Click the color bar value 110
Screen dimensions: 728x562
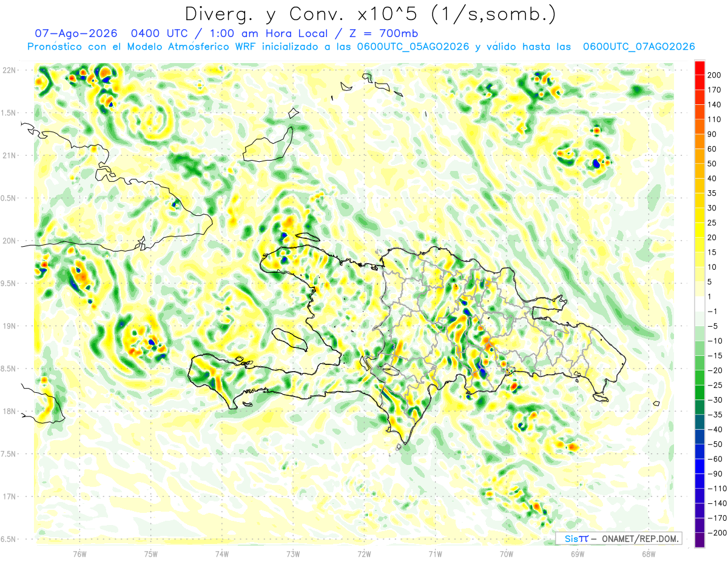(715, 119)
